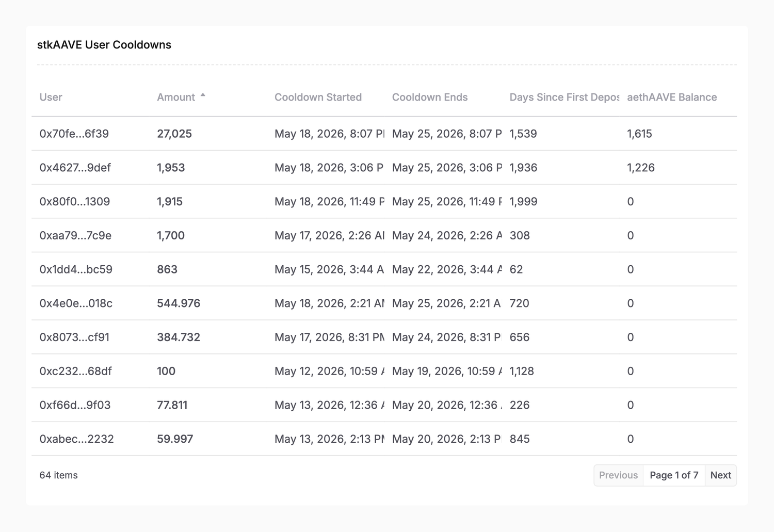Go to the Next page
The image size is (774, 532).
click(720, 475)
